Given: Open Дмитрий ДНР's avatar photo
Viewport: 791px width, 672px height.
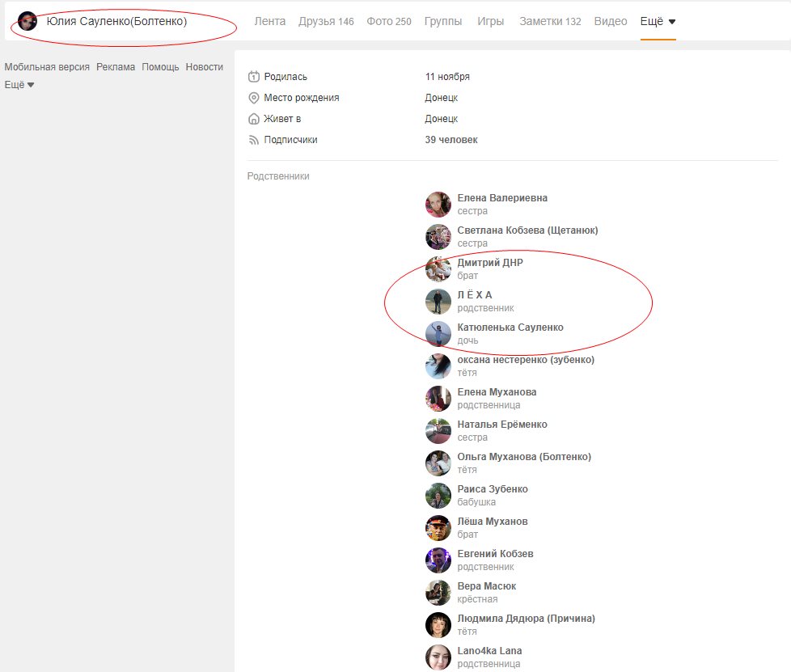Looking at the screenshot, I should [x=438, y=269].
